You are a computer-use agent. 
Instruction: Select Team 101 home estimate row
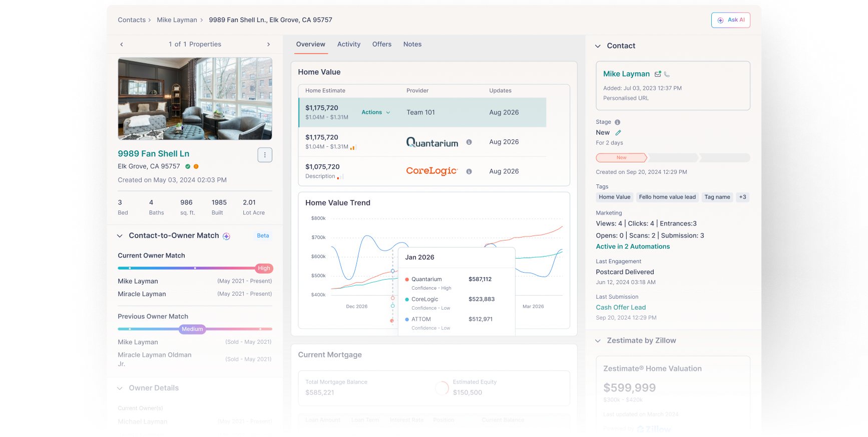click(422, 112)
